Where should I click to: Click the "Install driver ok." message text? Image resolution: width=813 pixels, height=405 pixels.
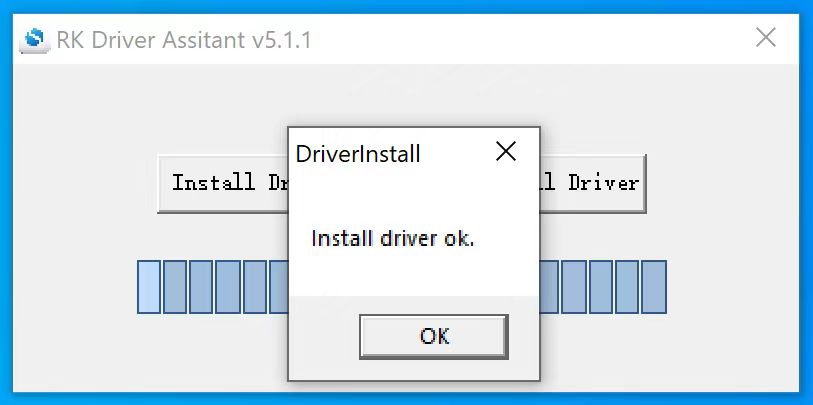click(392, 239)
